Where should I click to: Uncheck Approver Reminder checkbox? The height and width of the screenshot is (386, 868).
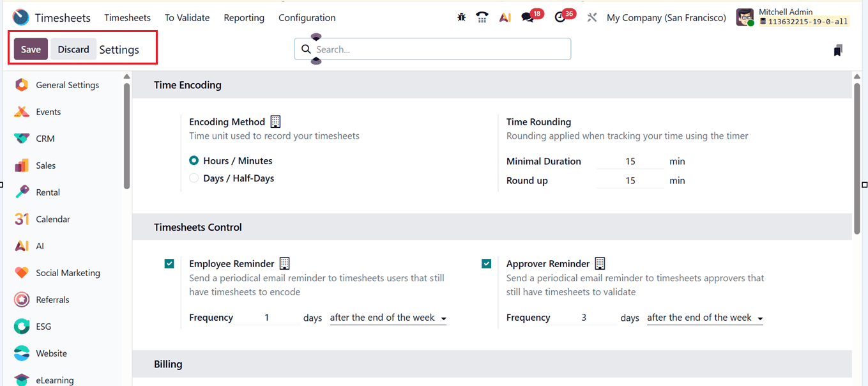[x=487, y=263]
